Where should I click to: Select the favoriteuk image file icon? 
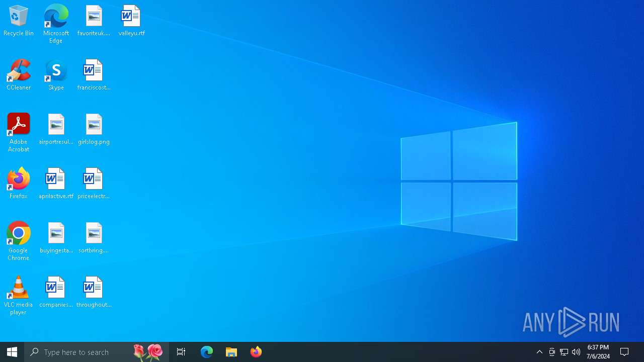(x=94, y=21)
